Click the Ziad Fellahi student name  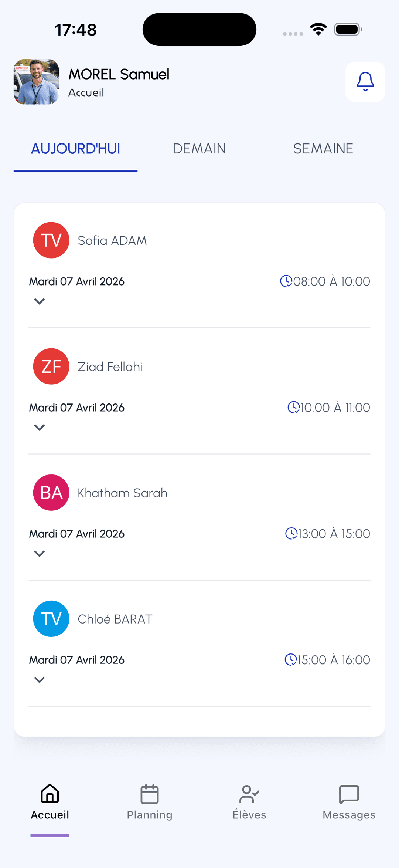pyautogui.click(x=110, y=367)
